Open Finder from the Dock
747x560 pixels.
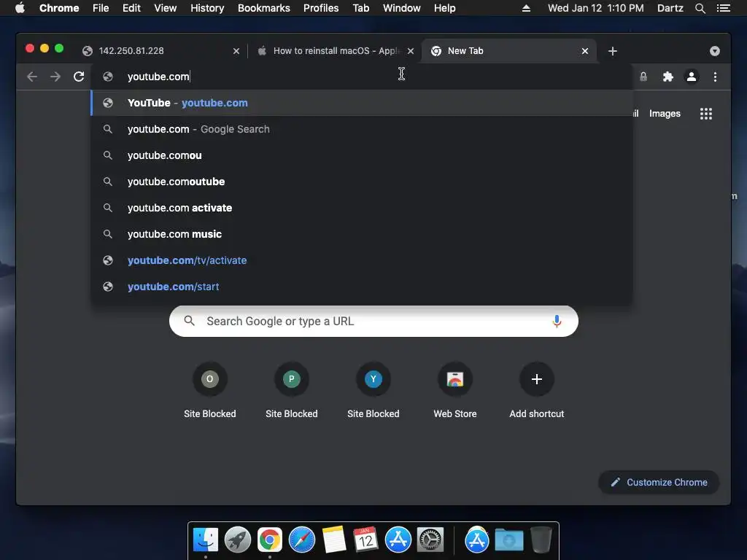pyautogui.click(x=205, y=540)
